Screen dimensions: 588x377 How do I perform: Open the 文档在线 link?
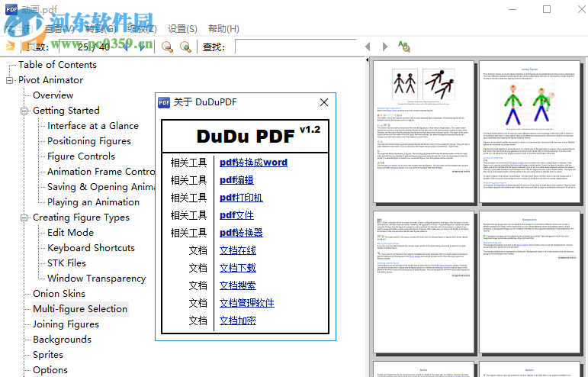pyautogui.click(x=238, y=250)
